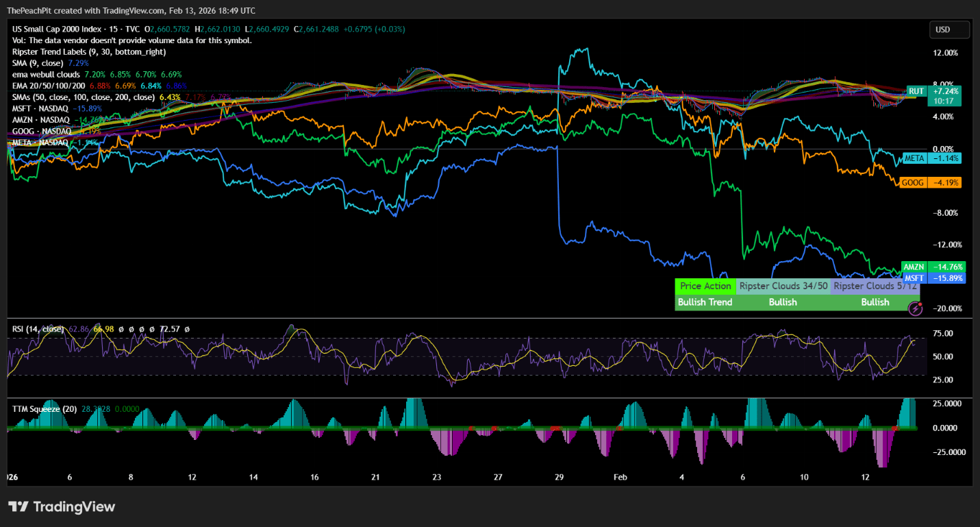The image size is (980, 527).
Task: Click the Feb label on the time axis
Action: click(620, 477)
